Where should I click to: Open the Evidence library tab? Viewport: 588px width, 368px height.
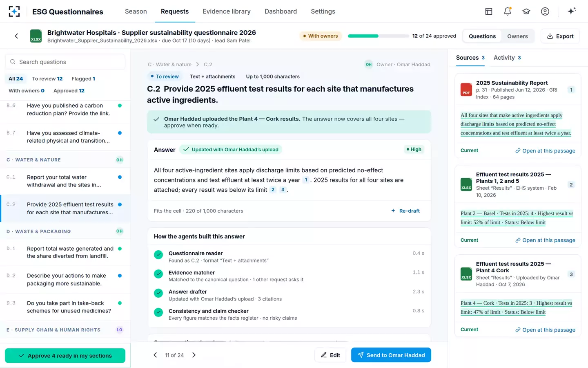(x=227, y=11)
